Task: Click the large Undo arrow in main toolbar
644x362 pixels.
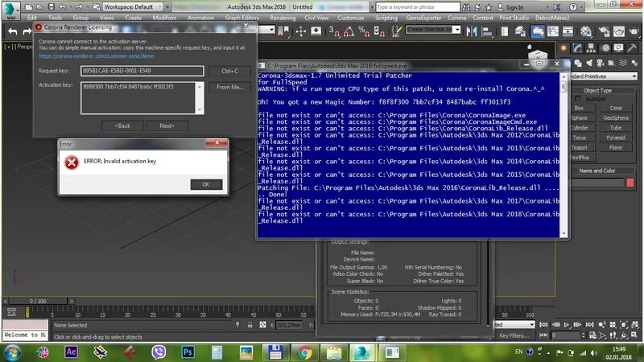Action: pyautogui.click(x=13, y=31)
